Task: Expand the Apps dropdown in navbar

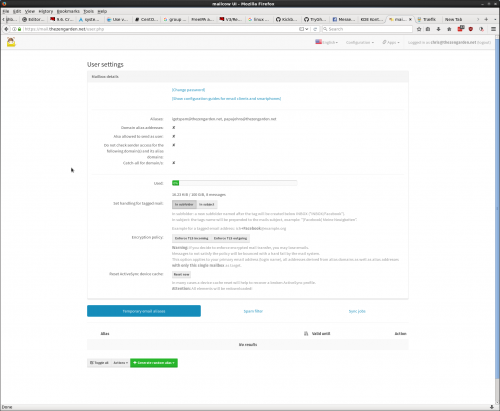Action: click(391, 42)
